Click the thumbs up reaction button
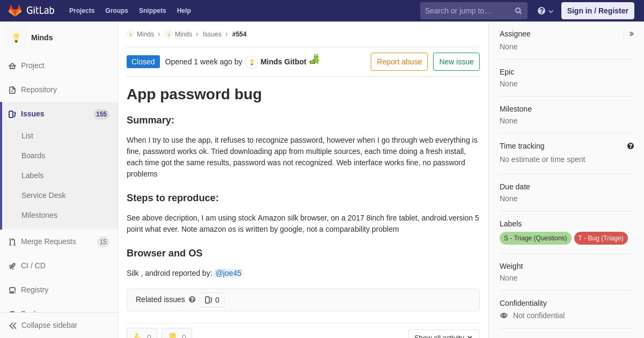Screen dimensions: 644x338 click(142, 334)
